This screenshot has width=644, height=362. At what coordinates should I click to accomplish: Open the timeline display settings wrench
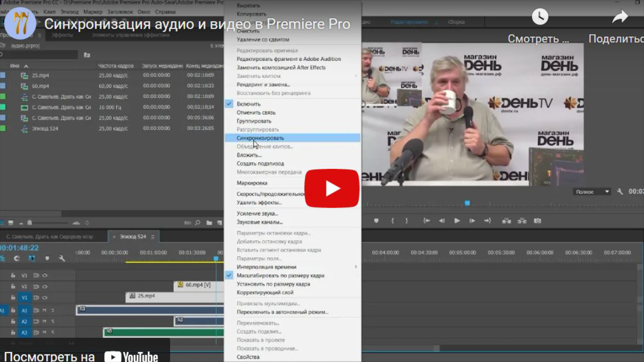pyautogui.click(x=62, y=258)
